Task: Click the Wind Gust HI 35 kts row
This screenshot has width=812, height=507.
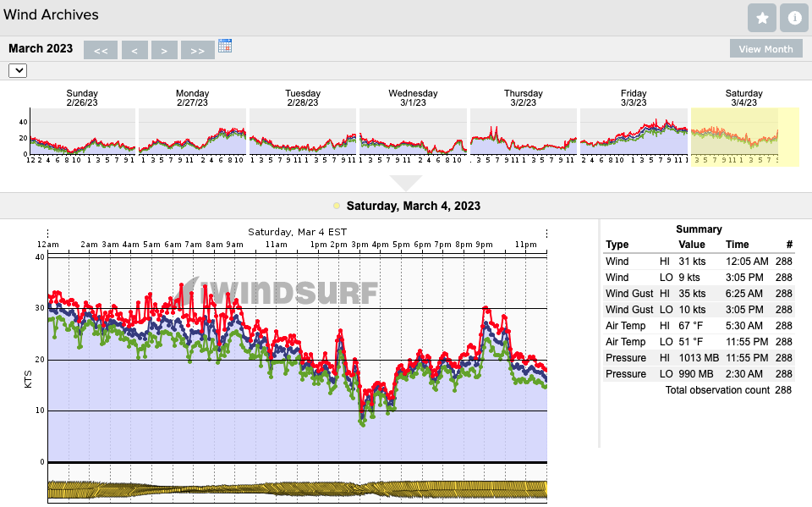Action: (x=699, y=294)
